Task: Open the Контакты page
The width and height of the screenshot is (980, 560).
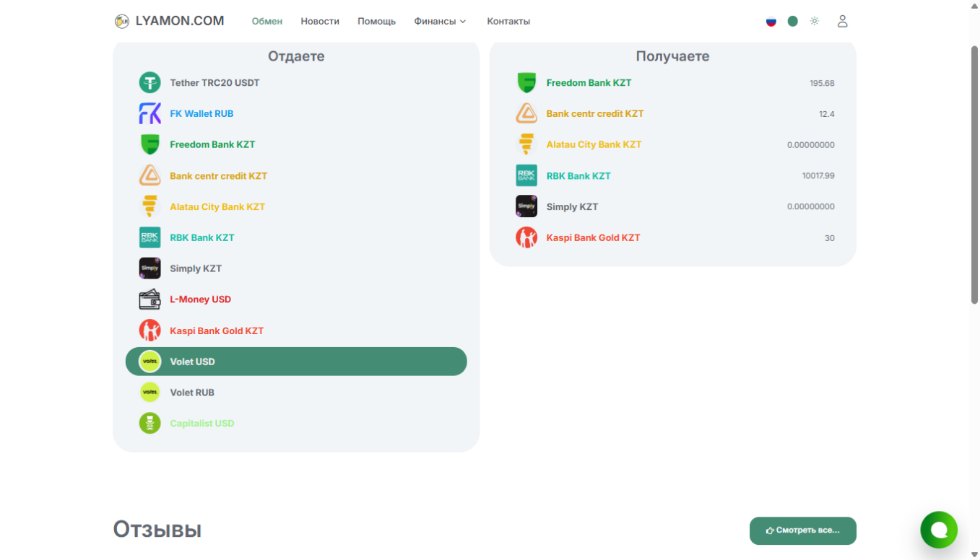Action: 508,22
